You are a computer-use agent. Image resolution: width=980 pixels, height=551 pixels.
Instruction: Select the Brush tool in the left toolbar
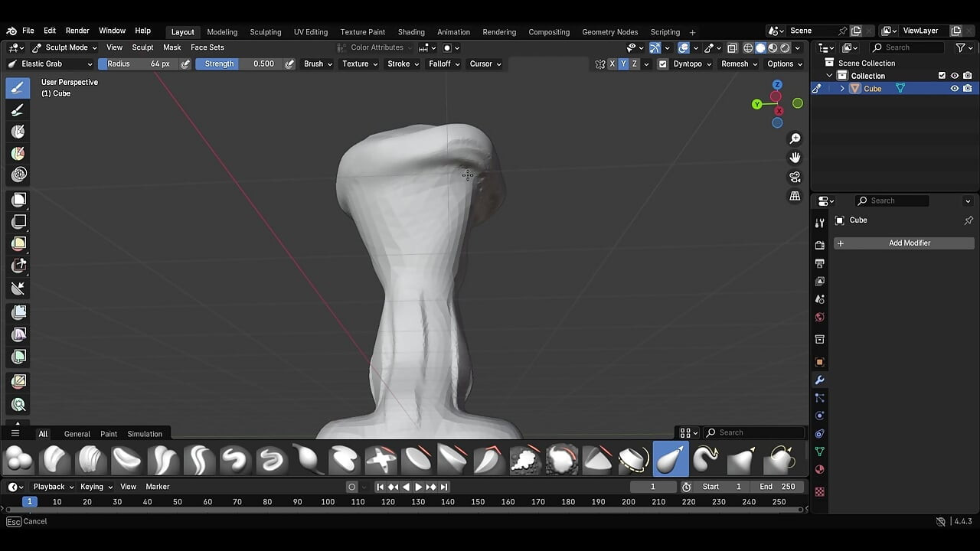point(18,87)
